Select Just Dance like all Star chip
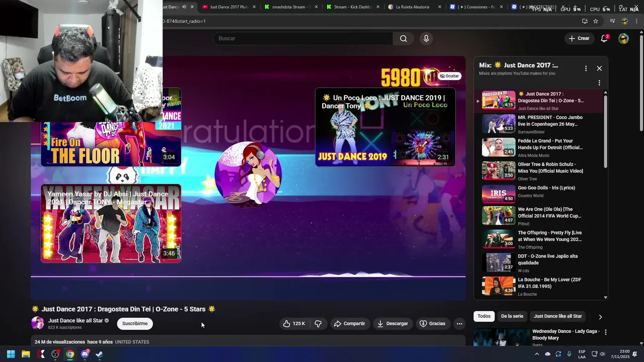Screen dimensions: 644x362 [x=557, y=316]
